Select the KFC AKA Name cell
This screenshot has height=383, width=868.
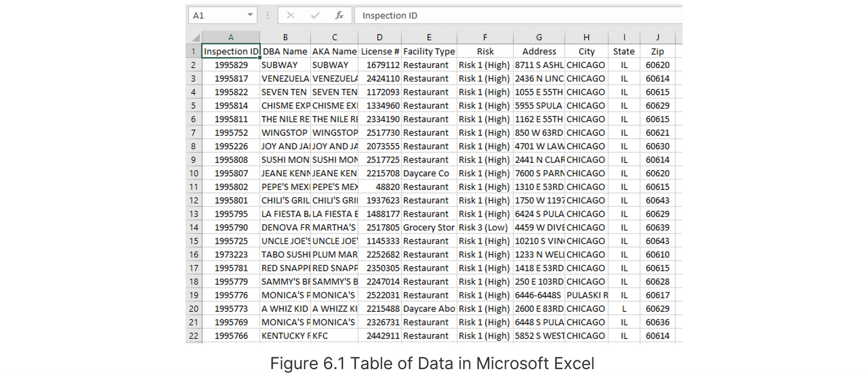[334, 336]
